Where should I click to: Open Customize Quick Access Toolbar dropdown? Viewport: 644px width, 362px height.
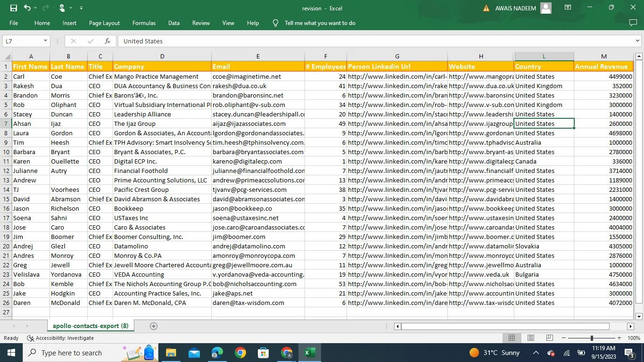[82, 8]
